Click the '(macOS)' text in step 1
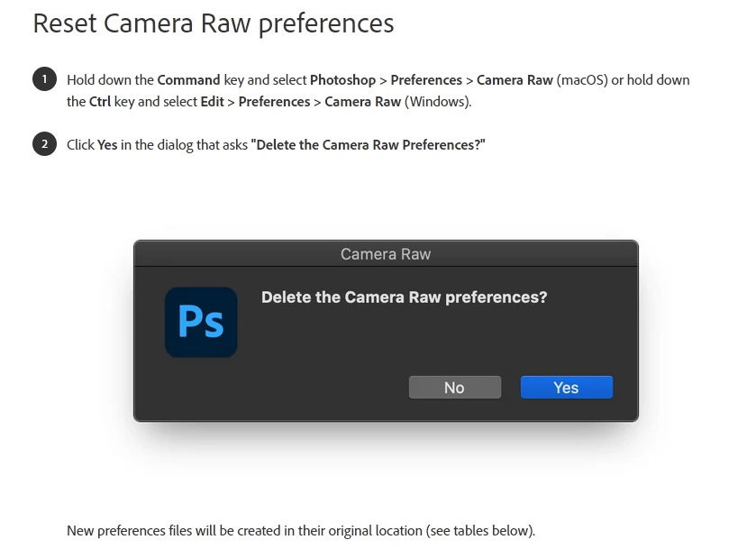Image resolution: width=756 pixels, height=558 pixels. (582, 79)
